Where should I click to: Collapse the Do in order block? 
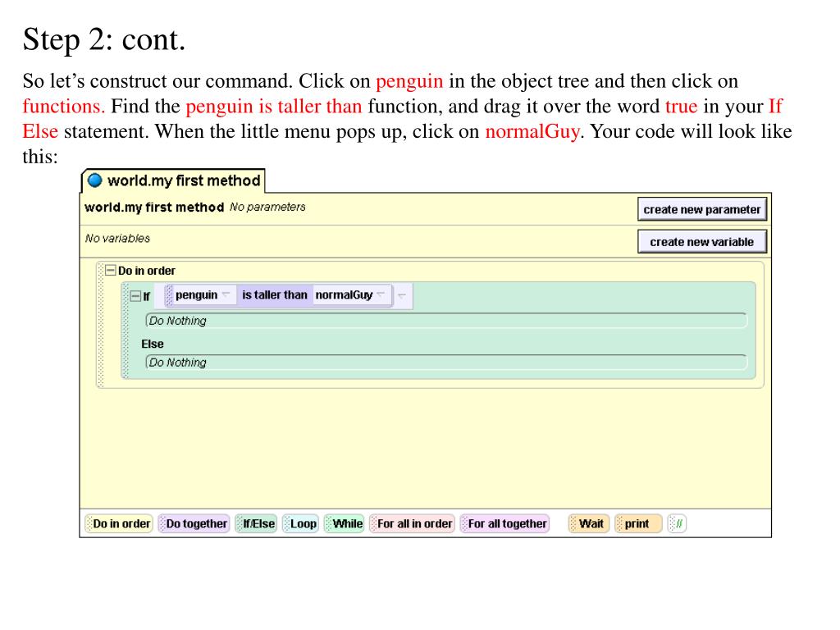[x=111, y=270]
